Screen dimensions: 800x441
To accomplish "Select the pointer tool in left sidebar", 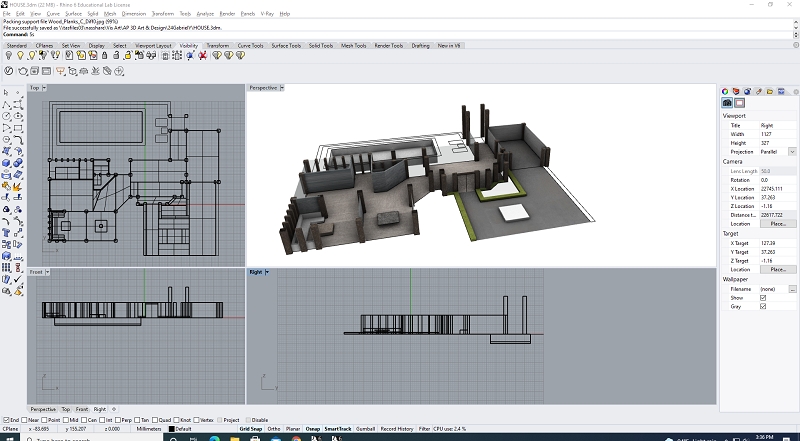I will pyautogui.click(x=6, y=92).
